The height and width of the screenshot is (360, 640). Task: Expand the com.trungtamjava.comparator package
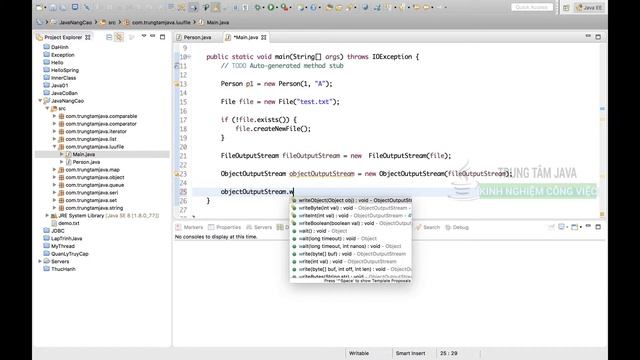pos(54,124)
